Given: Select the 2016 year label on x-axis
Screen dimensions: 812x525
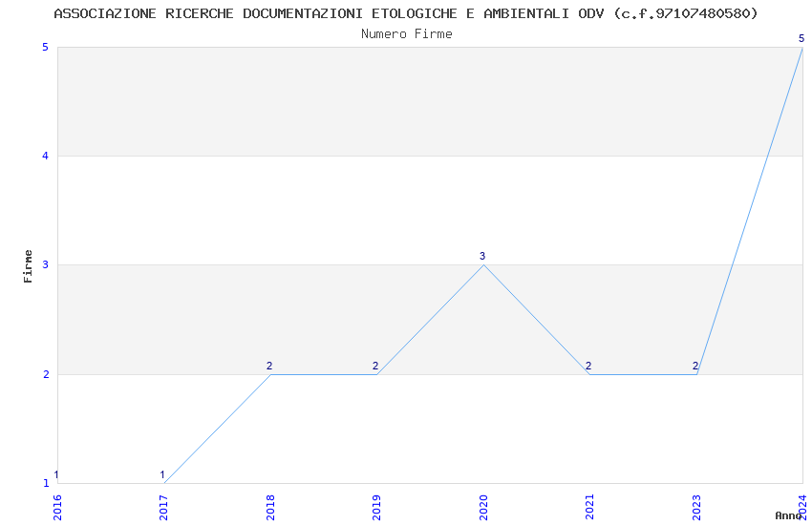Looking at the screenshot, I should tap(57, 508).
